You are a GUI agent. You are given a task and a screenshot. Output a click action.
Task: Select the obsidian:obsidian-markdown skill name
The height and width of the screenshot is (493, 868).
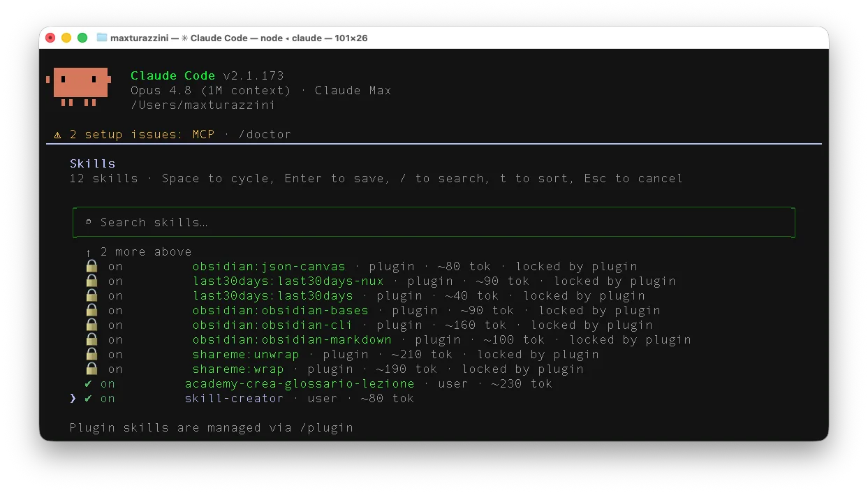coord(292,339)
